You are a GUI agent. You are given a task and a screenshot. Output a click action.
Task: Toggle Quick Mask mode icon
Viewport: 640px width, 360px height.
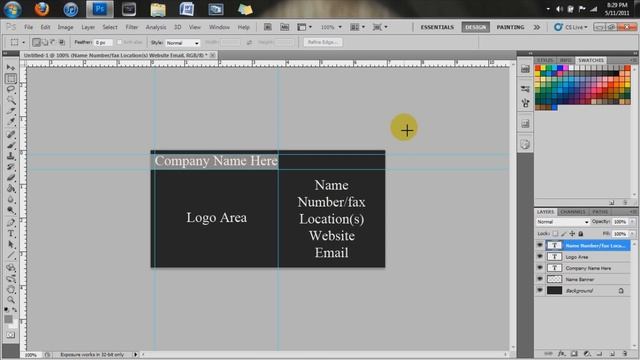tap(11, 335)
